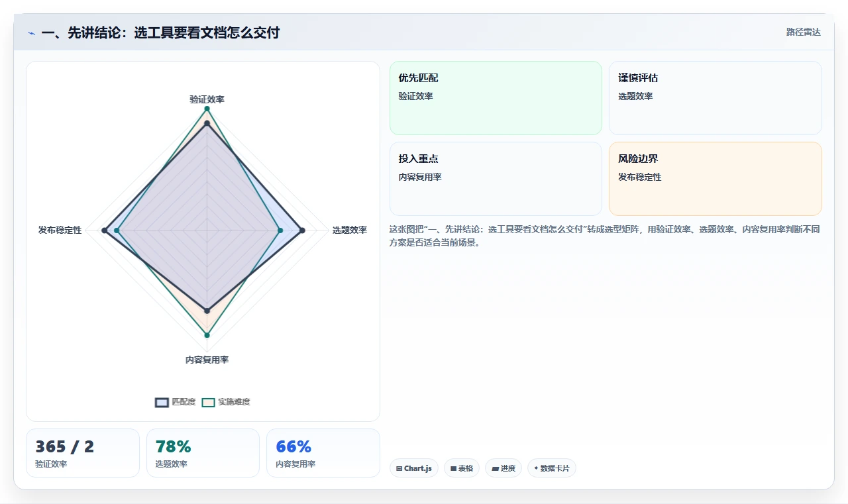Click the 发布稳定性 axis label left of the radar

(x=60, y=230)
